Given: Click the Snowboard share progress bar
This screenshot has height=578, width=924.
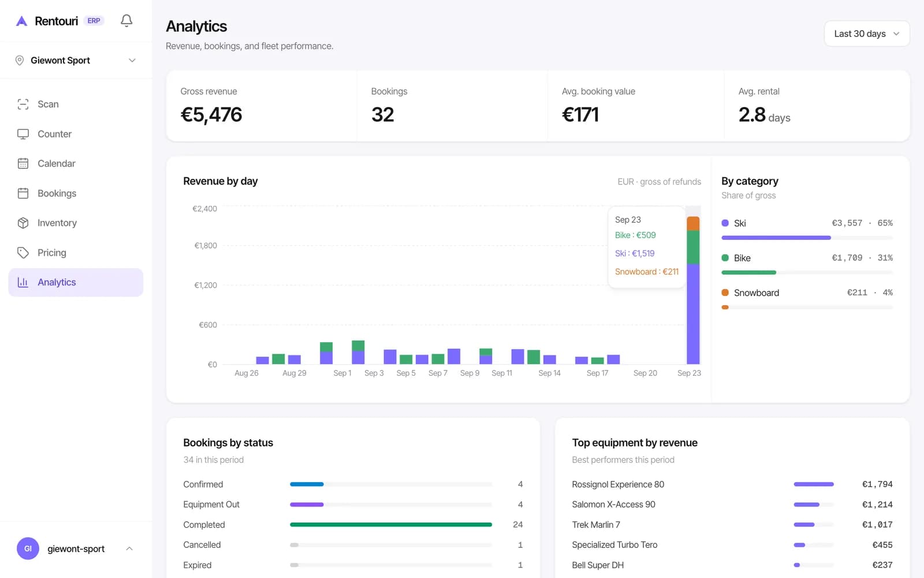Looking at the screenshot, I should point(807,307).
